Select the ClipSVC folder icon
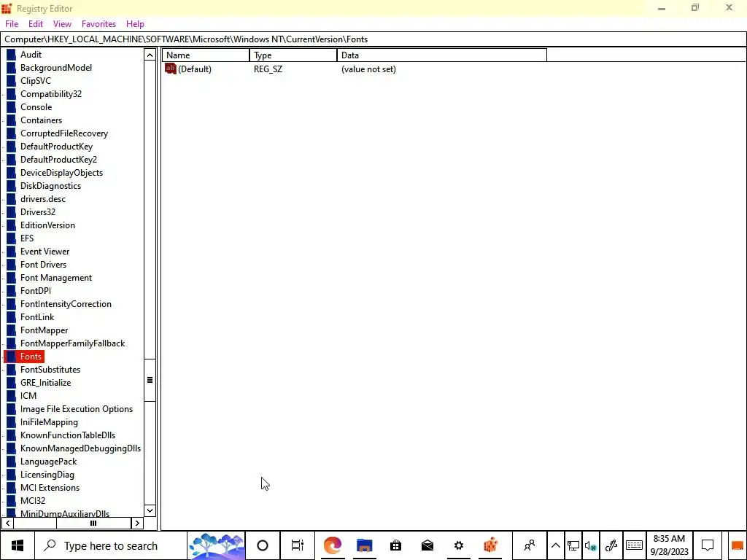Image resolution: width=747 pixels, height=560 pixels. [x=11, y=80]
